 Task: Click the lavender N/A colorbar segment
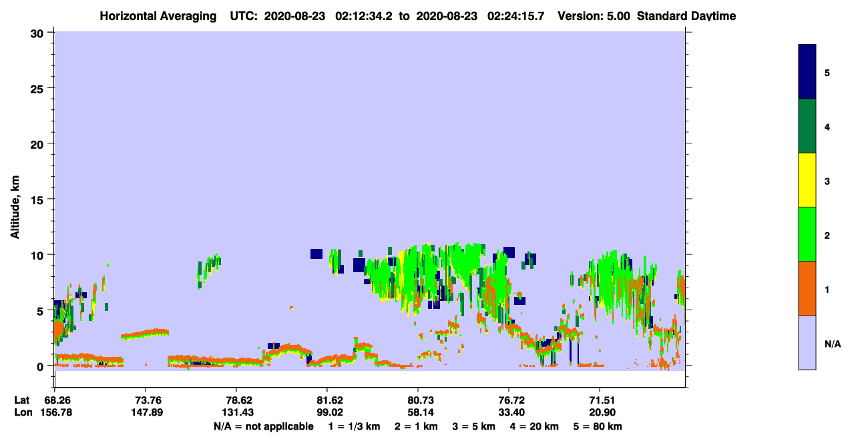(x=807, y=342)
